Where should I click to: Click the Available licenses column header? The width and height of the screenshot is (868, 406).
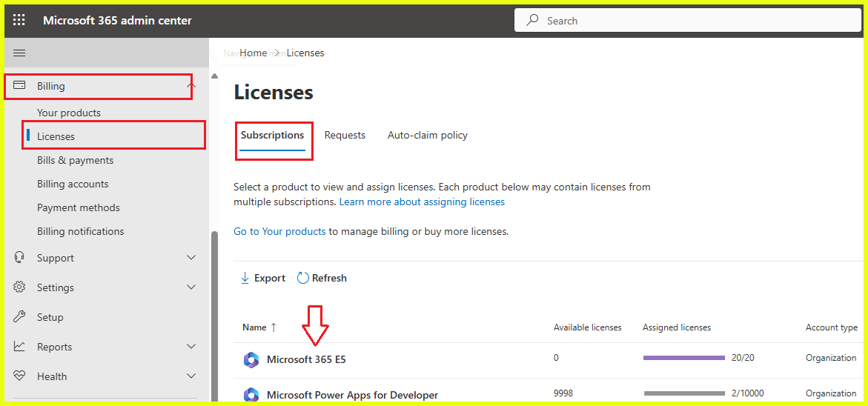tap(587, 327)
